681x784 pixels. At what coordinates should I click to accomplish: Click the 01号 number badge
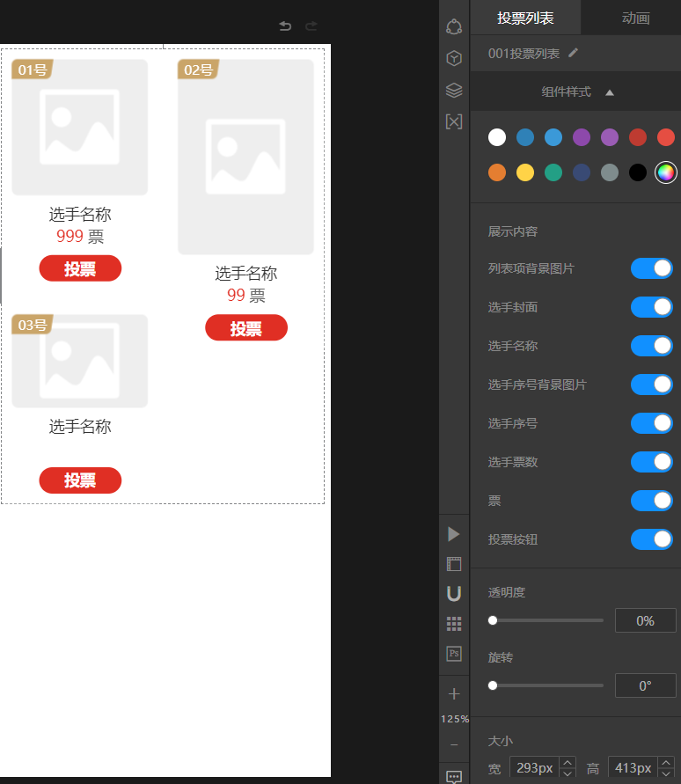pos(33,70)
